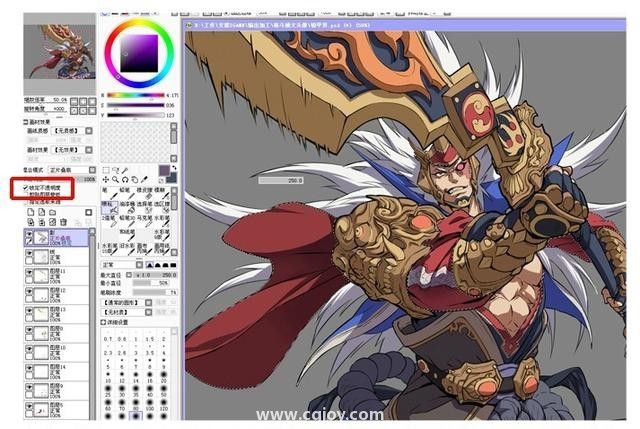Select the hand pan tool
This screenshot has height=429, width=640.
tap(135, 180)
